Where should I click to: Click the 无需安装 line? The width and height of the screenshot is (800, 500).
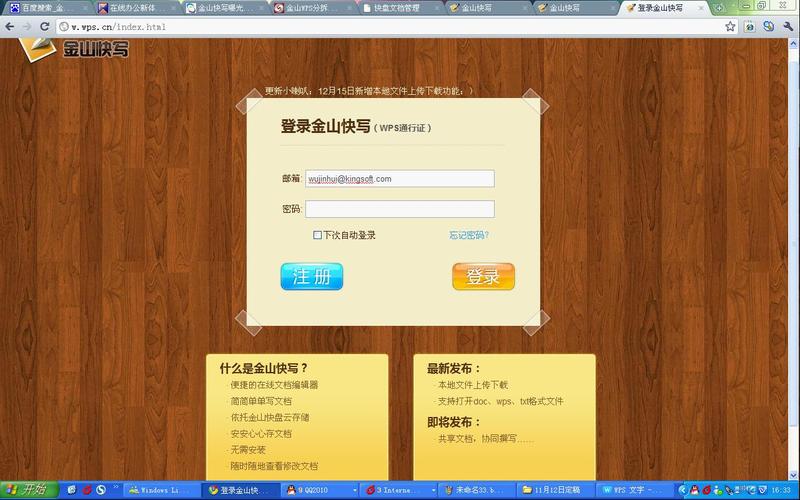pyautogui.click(x=248, y=449)
